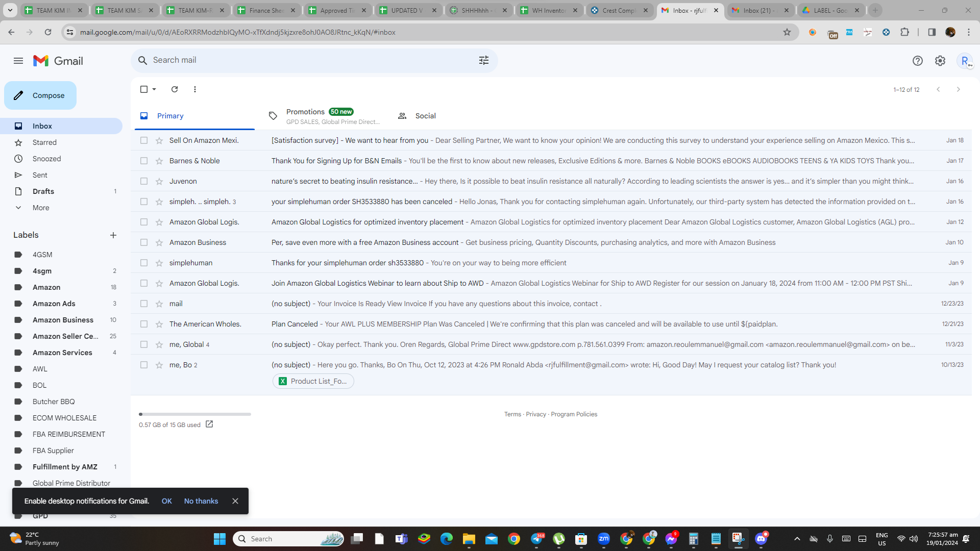Click the storage usage progress bar
Image resolution: width=980 pixels, height=551 pixels.
pyautogui.click(x=195, y=414)
